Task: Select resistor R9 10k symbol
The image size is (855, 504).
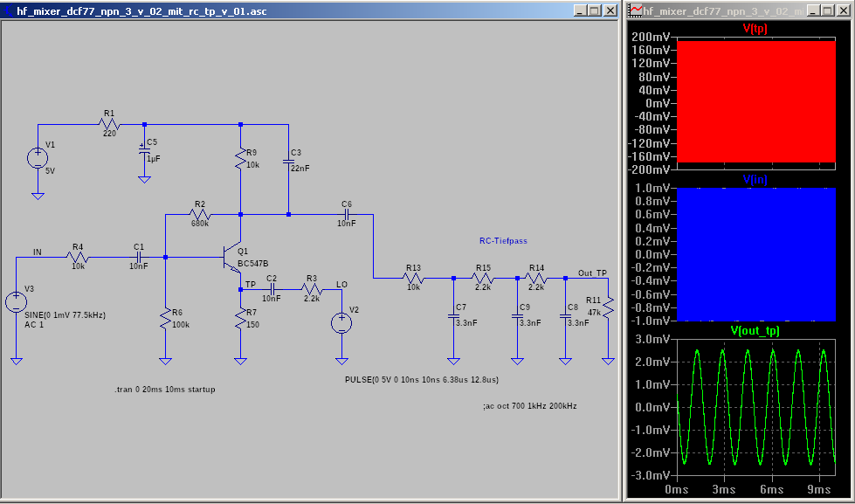Action: (240, 159)
